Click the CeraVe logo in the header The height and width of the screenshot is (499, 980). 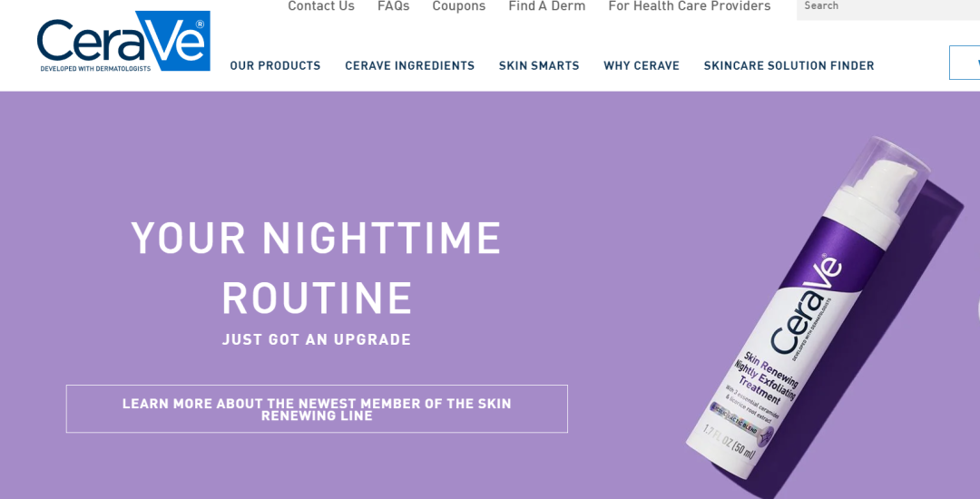pos(123,41)
